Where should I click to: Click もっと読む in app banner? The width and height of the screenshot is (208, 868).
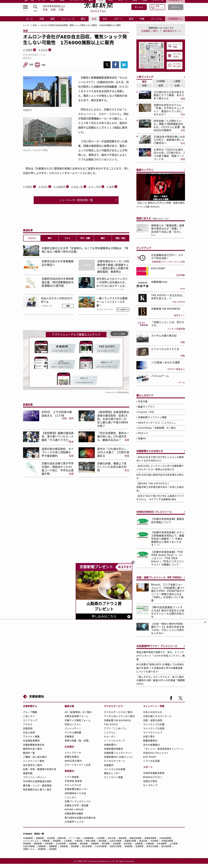pyautogui.click(x=119, y=334)
